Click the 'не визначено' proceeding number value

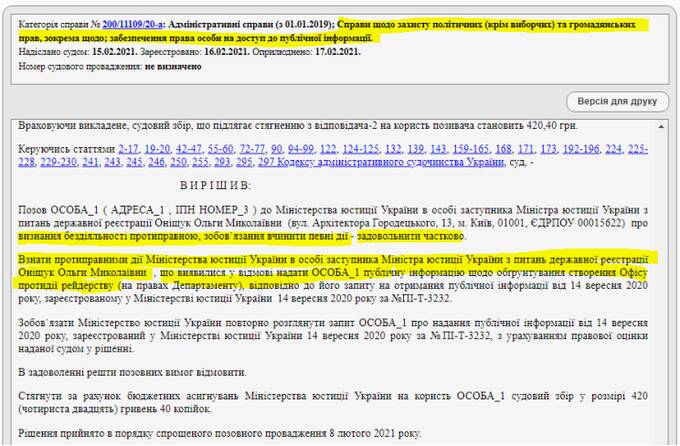[x=173, y=66]
